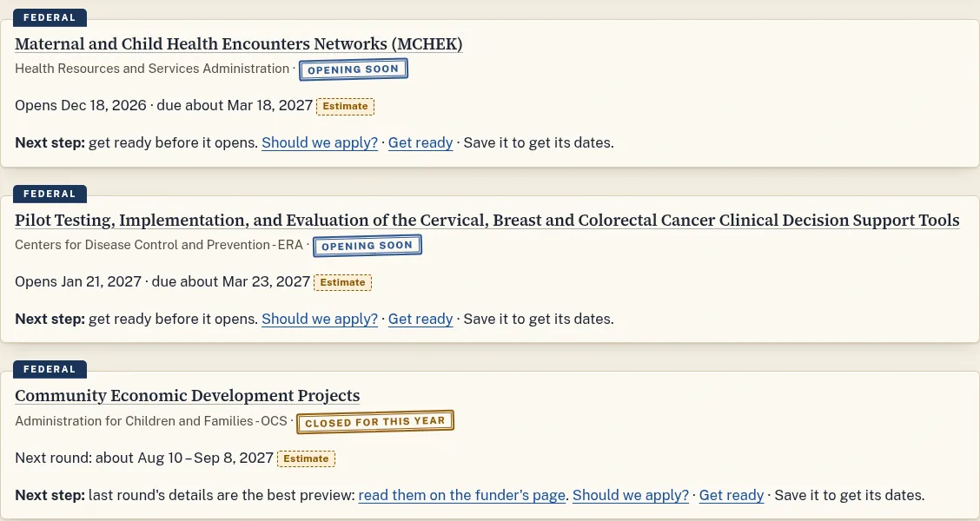Open Community Economic Development Projects title

(188, 395)
